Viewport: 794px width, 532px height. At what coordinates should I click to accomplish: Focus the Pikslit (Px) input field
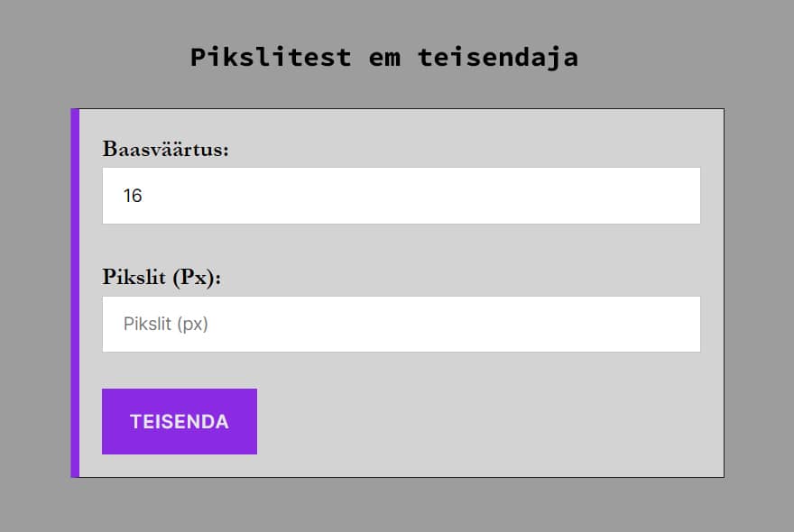click(x=402, y=325)
